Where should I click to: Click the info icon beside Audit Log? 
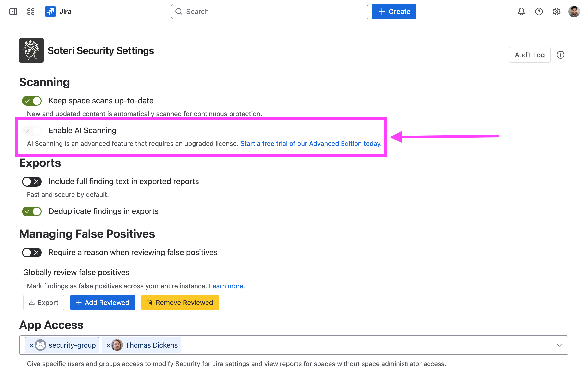pos(560,55)
